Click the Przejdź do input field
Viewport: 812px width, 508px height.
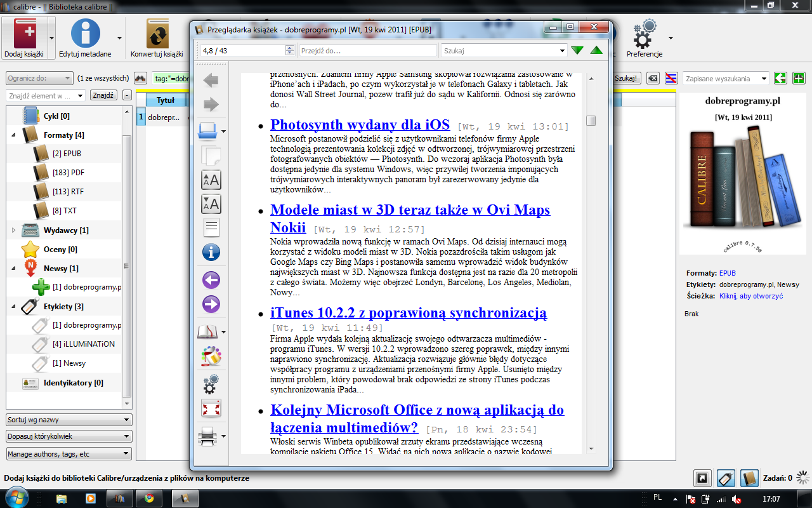pyautogui.click(x=368, y=50)
